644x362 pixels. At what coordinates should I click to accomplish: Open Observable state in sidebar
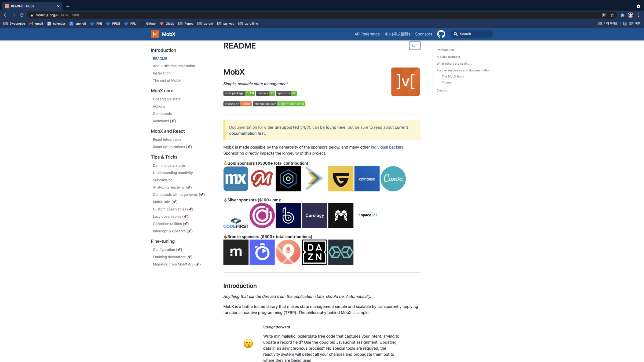tap(167, 99)
